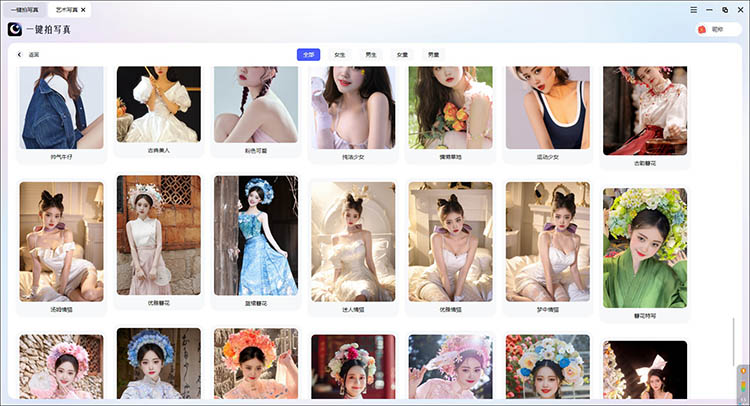The width and height of the screenshot is (750, 406).
Task: Click the red avatar login icon
Action: click(702, 30)
